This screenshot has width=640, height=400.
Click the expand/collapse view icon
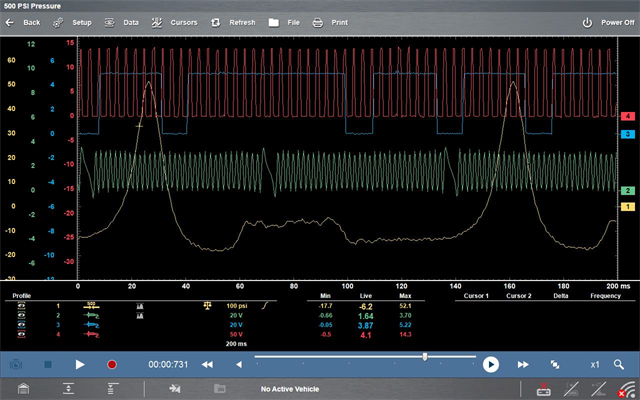(556, 365)
